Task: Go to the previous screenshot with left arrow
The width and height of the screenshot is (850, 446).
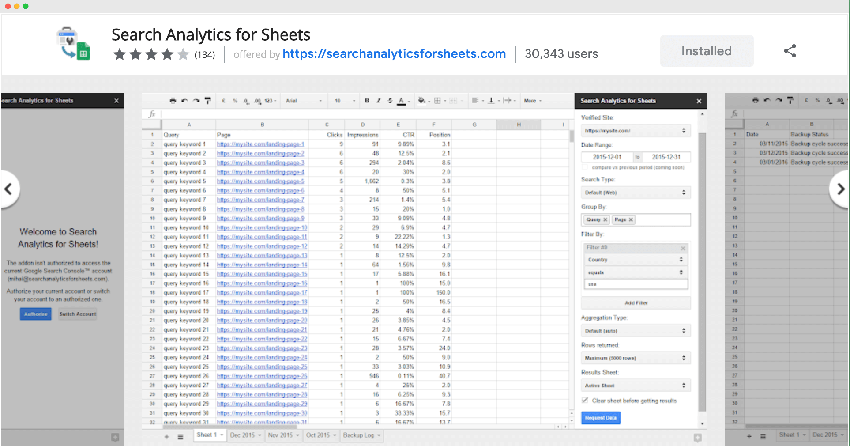Action: [x=9, y=187]
